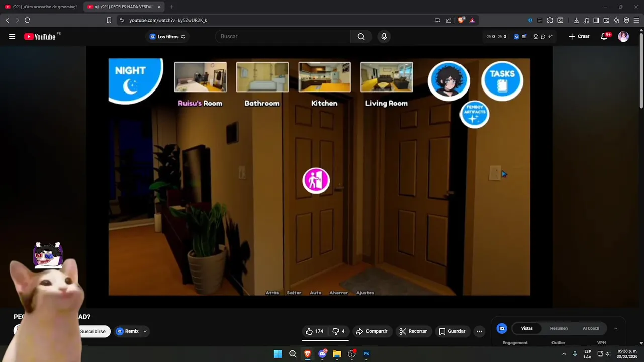Click the address bar URL

pos(168,20)
